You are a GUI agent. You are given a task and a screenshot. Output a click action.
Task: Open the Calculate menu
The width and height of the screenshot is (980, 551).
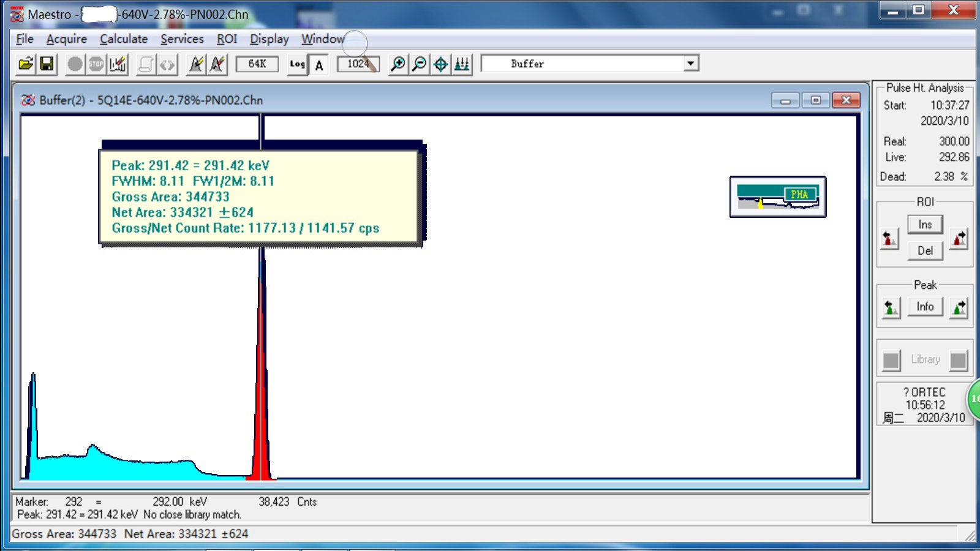click(x=124, y=39)
